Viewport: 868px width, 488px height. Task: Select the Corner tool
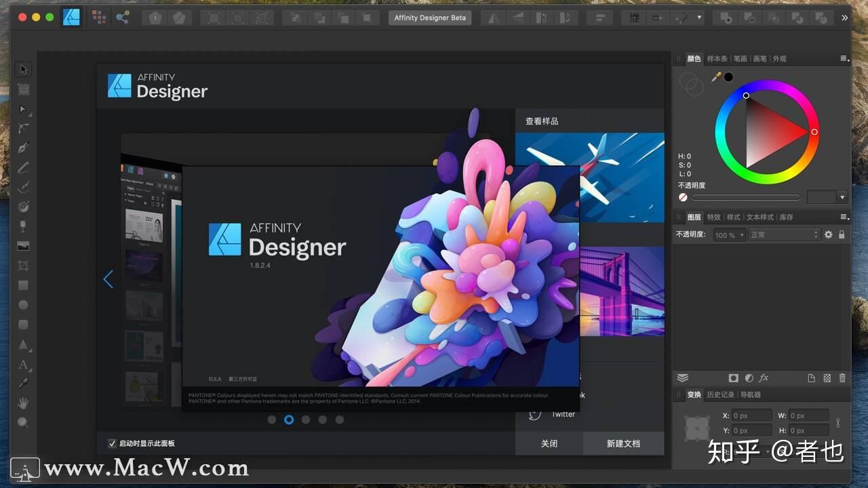pyautogui.click(x=24, y=128)
